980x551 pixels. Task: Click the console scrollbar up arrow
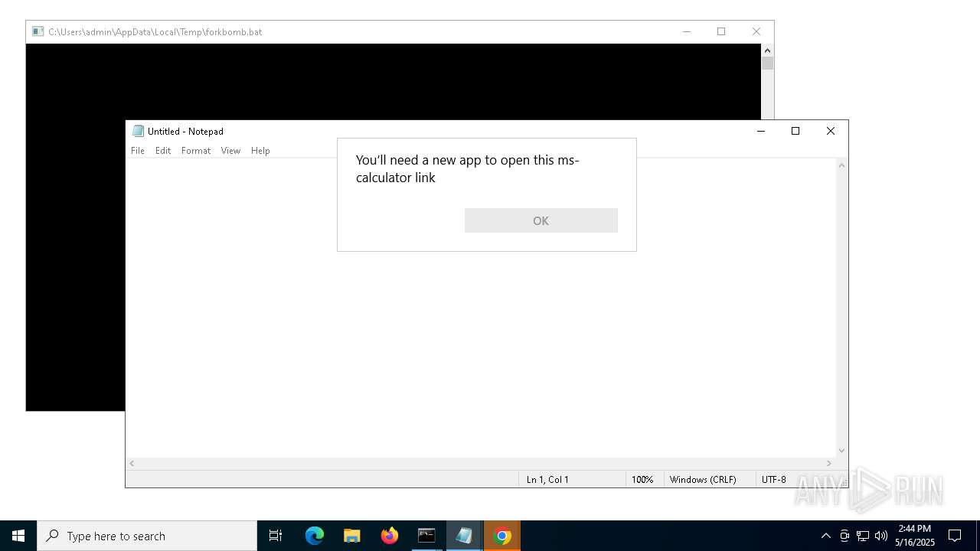click(x=767, y=51)
